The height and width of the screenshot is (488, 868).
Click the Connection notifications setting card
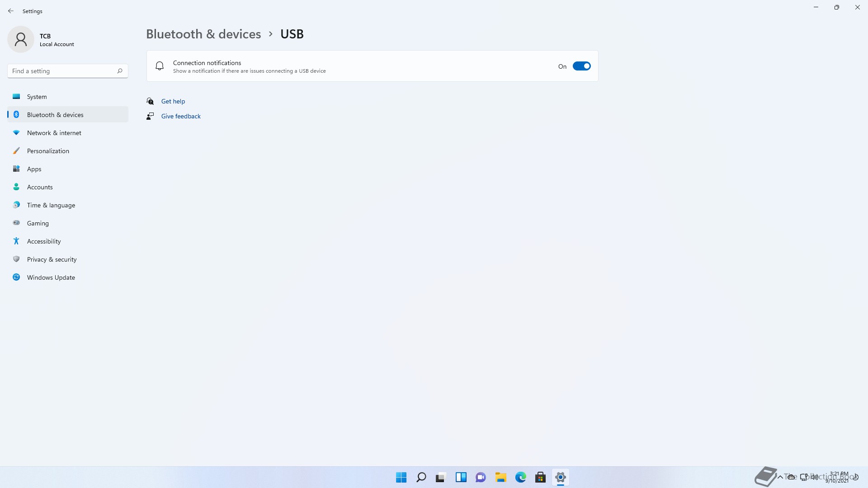click(372, 66)
